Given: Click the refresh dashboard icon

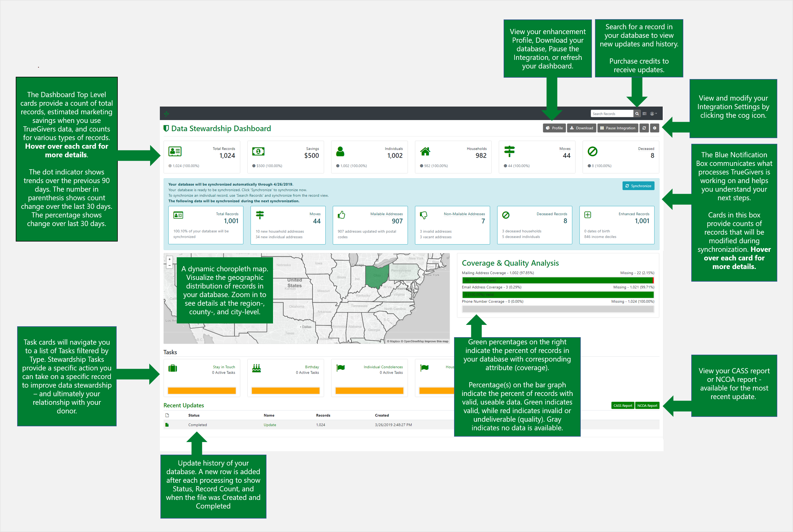Looking at the screenshot, I should click(644, 128).
